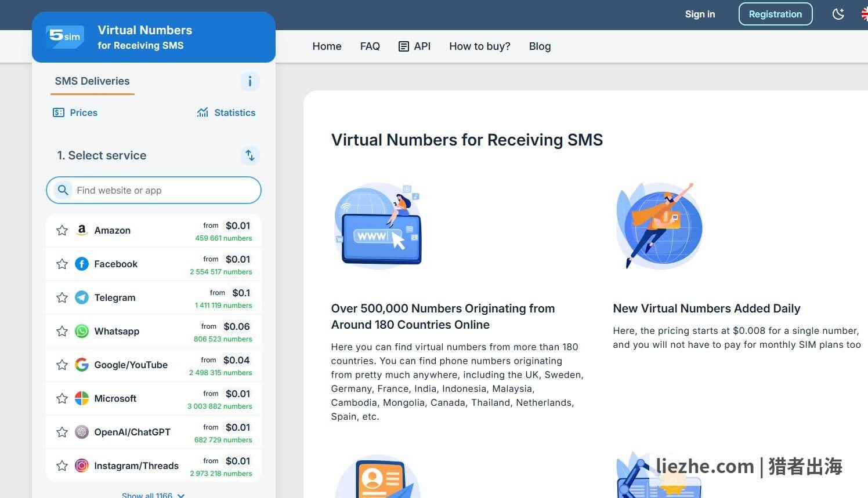Click the Telegram service icon
The width and height of the screenshot is (868, 498).
(82, 297)
